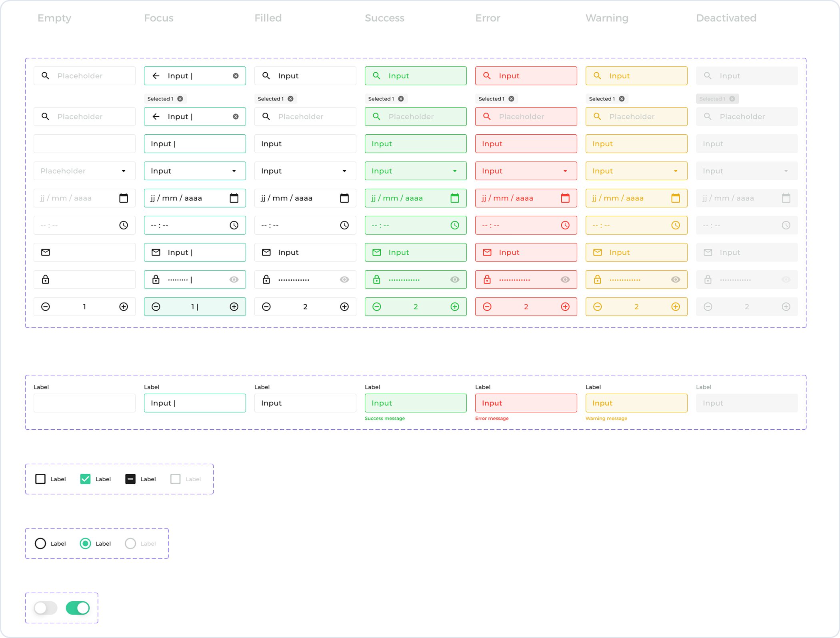Click the Error labeled input above Error message
This screenshot has height=638, width=840.
click(x=526, y=403)
